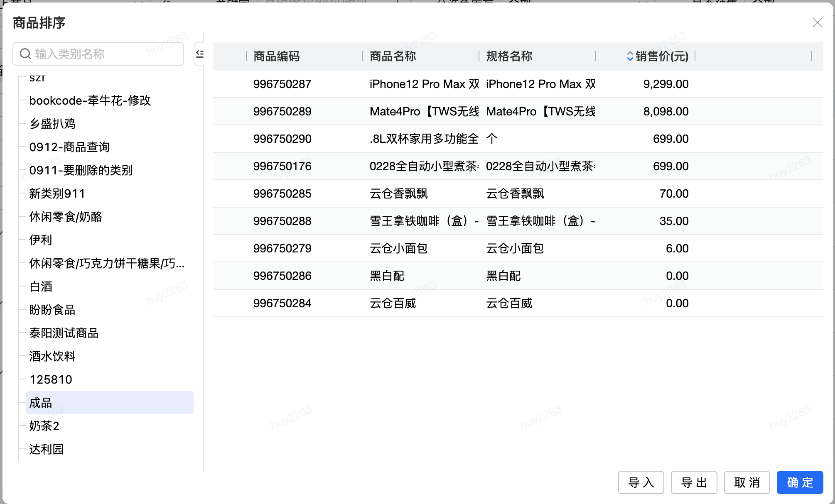This screenshot has height=504, width=835.
Task: Close the 商品排序 dialog
Action: point(817,22)
